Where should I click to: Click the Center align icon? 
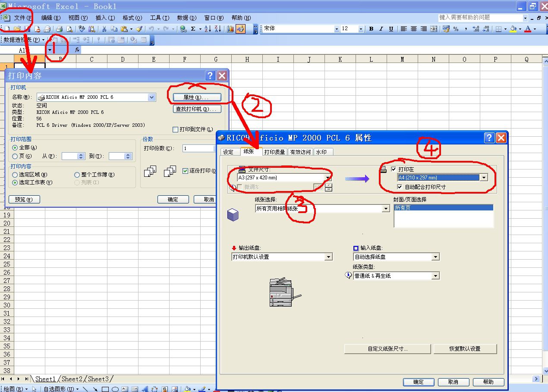pyautogui.click(x=413, y=29)
